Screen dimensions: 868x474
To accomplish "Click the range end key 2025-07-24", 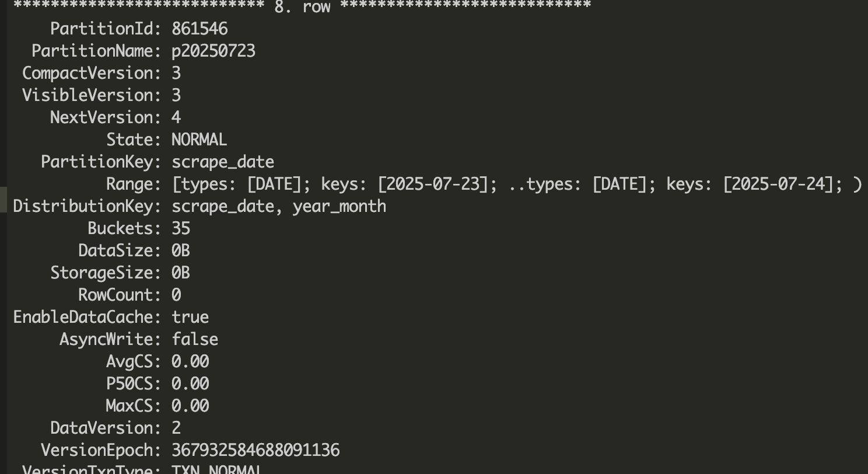I will pyautogui.click(x=778, y=184).
